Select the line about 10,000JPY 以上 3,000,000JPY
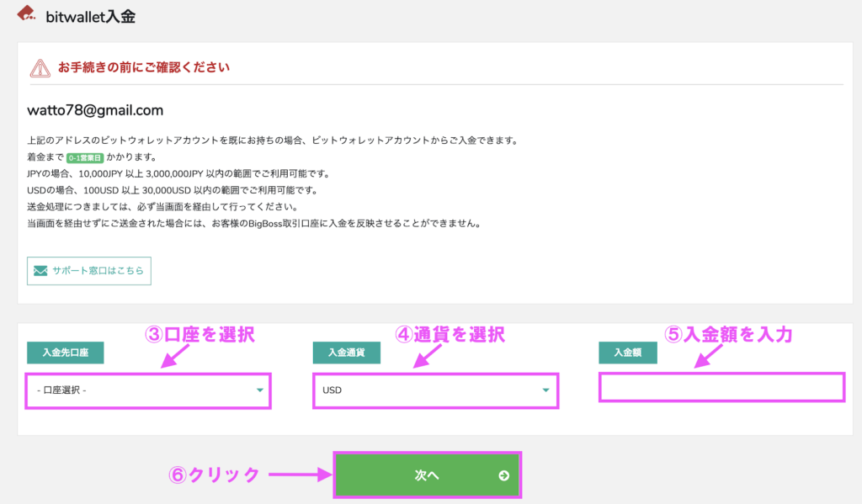The image size is (862, 504). (x=178, y=173)
